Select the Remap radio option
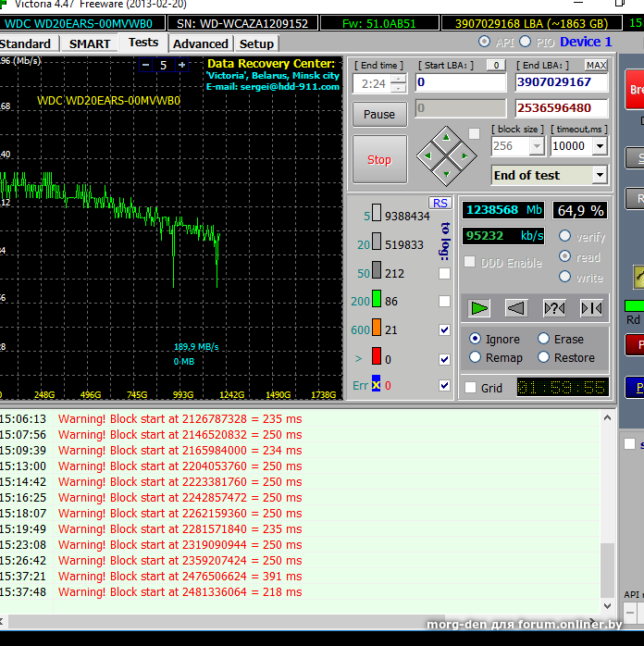This screenshot has height=646, width=644. pos(476,357)
